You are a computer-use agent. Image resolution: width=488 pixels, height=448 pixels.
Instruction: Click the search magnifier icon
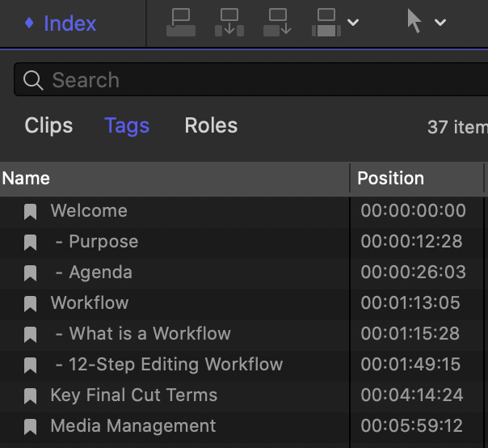tap(33, 80)
